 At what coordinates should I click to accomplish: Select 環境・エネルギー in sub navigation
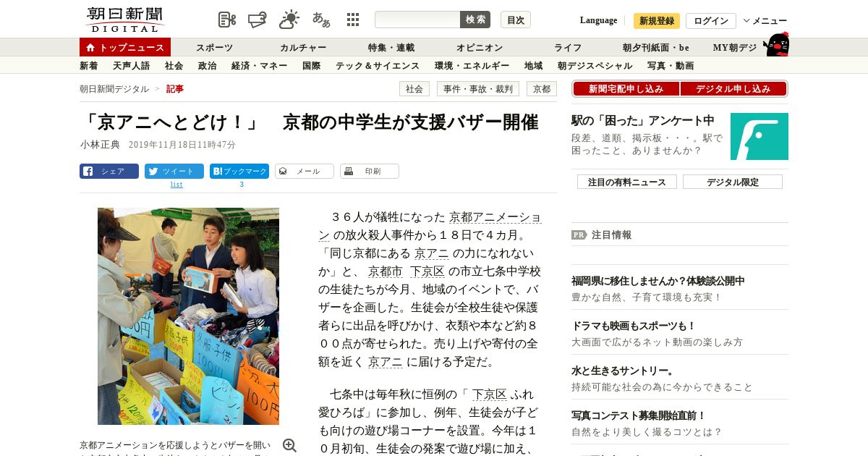coord(472,66)
